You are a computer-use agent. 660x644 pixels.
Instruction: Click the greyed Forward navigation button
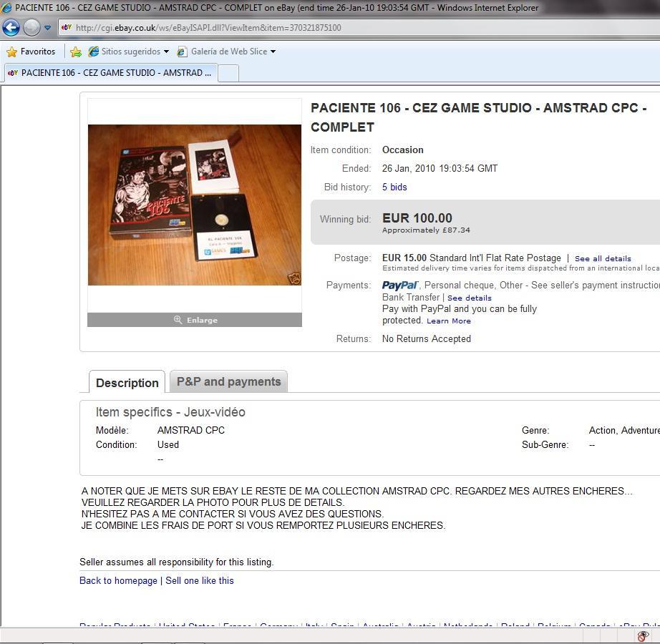pyautogui.click(x=31, y=28)
